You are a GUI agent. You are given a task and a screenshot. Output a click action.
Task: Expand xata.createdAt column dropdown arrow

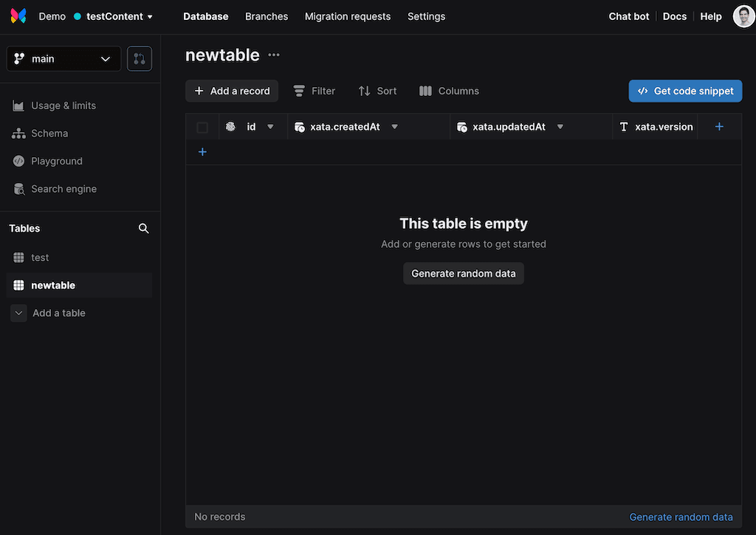[x=395, y=127]
